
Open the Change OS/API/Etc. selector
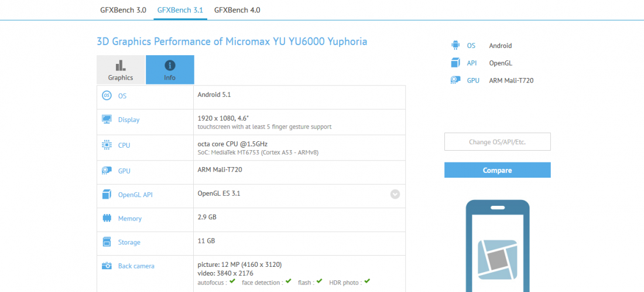[x=497, y=142]
